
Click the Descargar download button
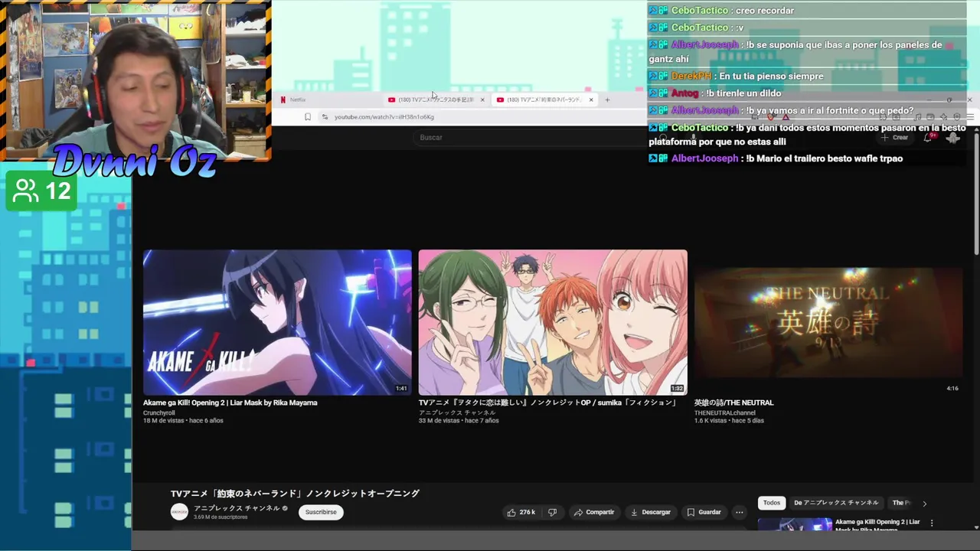[651, 512]
